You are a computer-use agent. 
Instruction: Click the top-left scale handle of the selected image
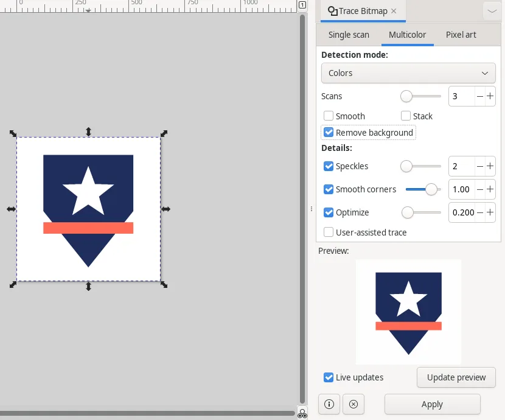pos(13,133)
